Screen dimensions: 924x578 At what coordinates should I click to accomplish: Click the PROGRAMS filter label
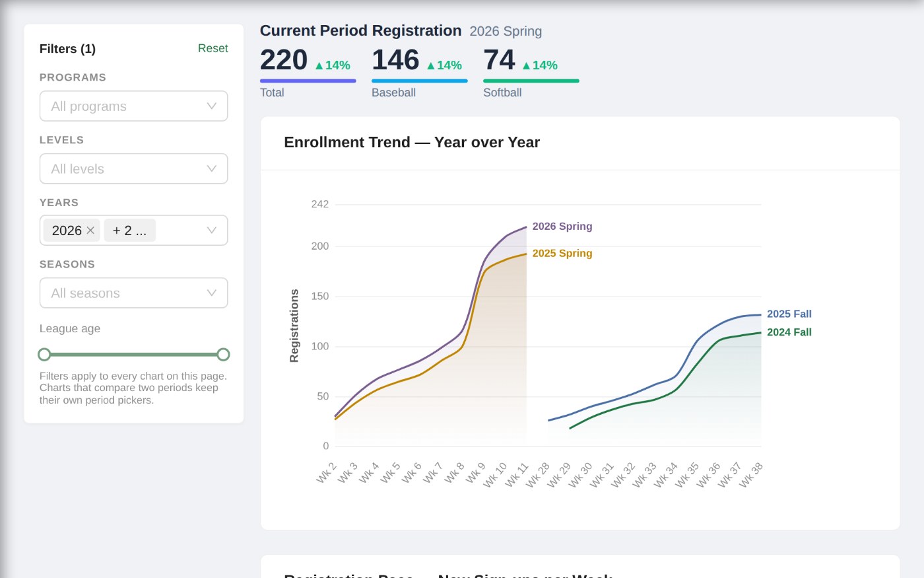(73, 77)
